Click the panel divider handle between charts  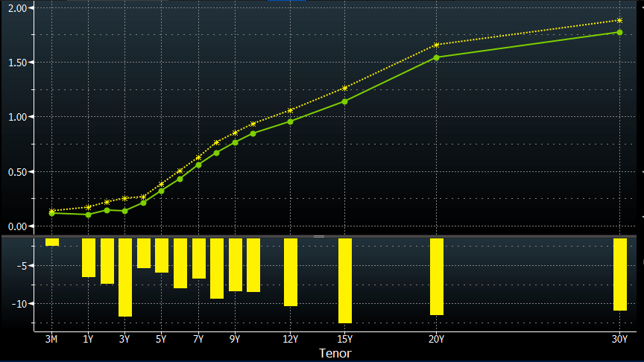(319, 236)
